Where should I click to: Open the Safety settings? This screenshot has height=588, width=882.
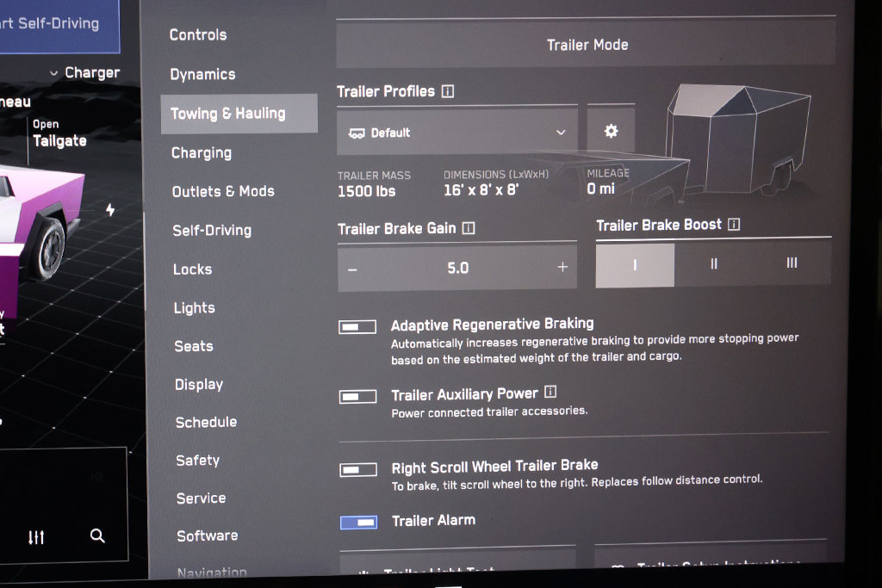[x=197, y=461]
